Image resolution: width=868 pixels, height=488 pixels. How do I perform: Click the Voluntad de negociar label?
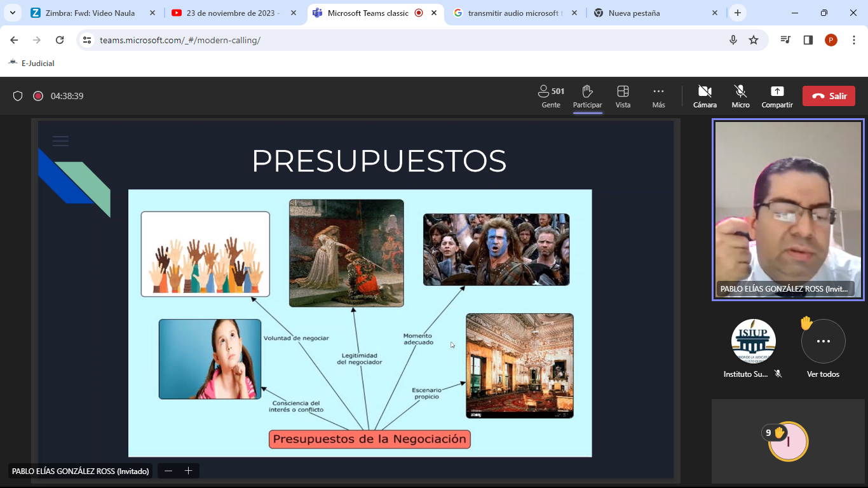tap(296, 338)
